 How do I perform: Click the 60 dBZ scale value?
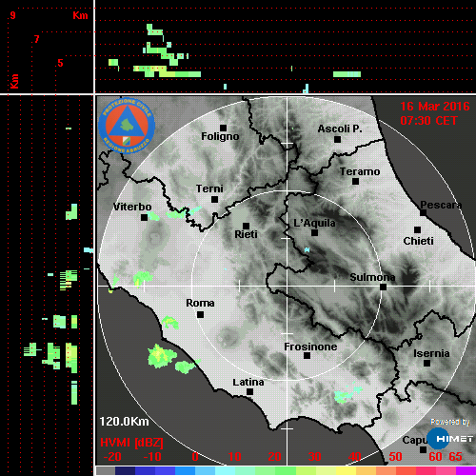(x=435, y=457)
